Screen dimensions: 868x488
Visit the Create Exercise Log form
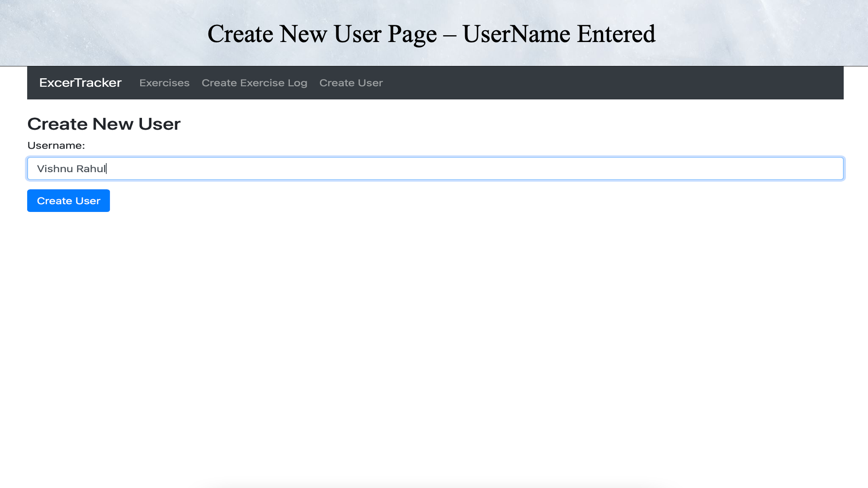coord(255,83)
